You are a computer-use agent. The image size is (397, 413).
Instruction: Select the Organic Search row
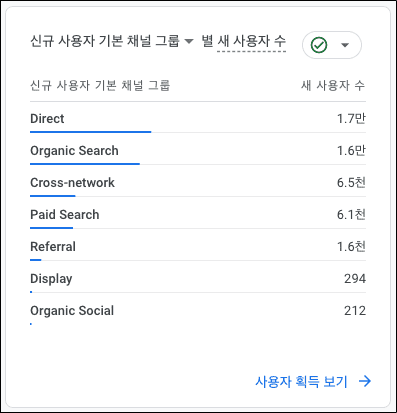coord(198,150)
